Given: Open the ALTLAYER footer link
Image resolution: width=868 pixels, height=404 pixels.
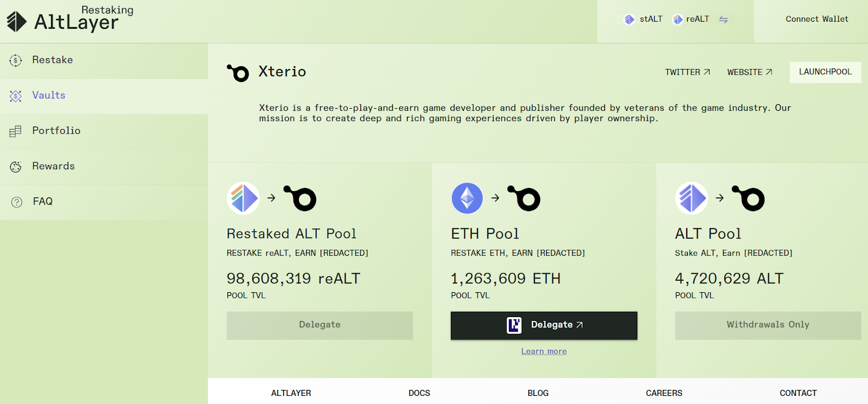Looking at the screenshot, I should point(291,393).
